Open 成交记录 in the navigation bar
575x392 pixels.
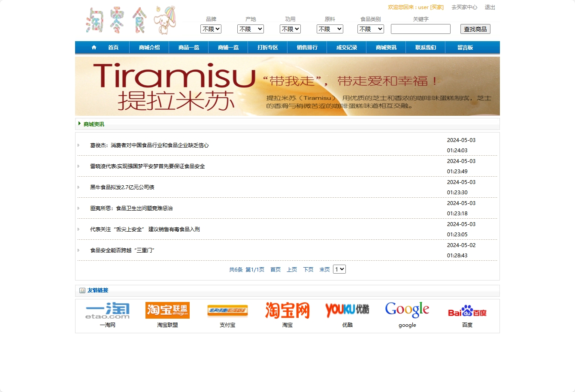coord(347,48)
